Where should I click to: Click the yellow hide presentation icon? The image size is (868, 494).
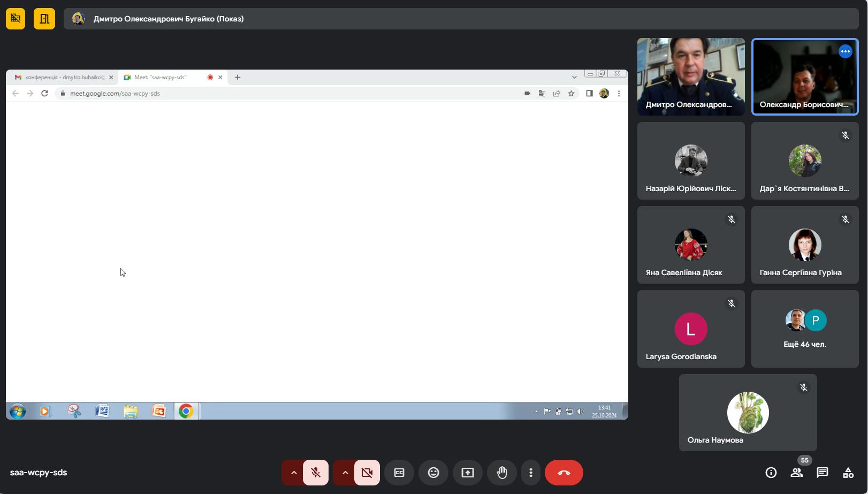point(16,19)
